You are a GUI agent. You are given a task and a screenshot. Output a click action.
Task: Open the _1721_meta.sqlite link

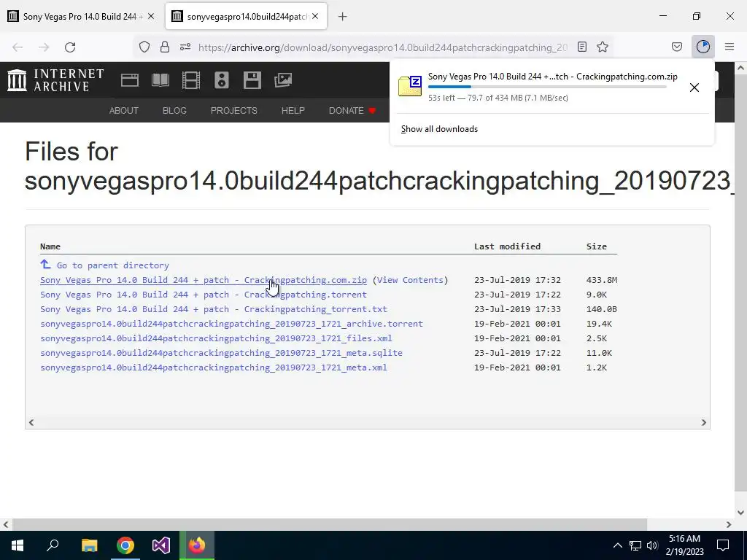click(221, 353)
